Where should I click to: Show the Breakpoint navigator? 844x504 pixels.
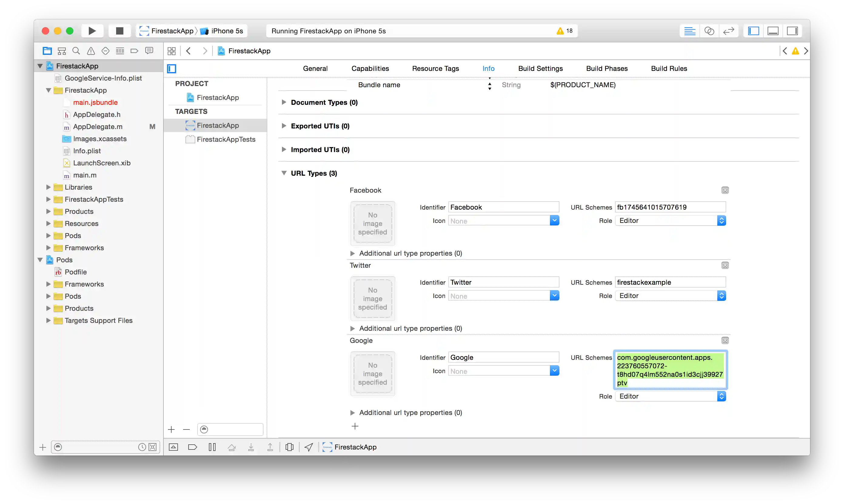click(134, 51)
